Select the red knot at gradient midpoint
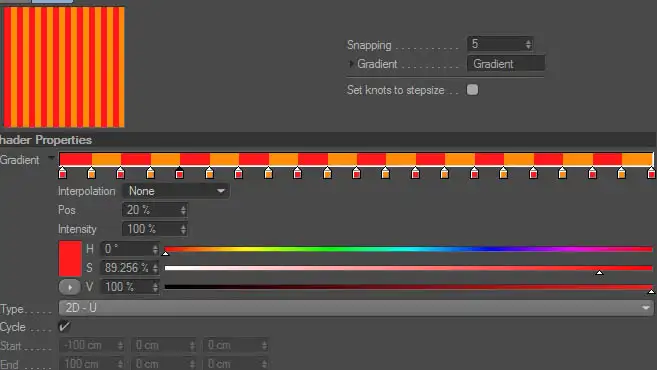Screen dimensions: 657x370 tap(357, 173)
